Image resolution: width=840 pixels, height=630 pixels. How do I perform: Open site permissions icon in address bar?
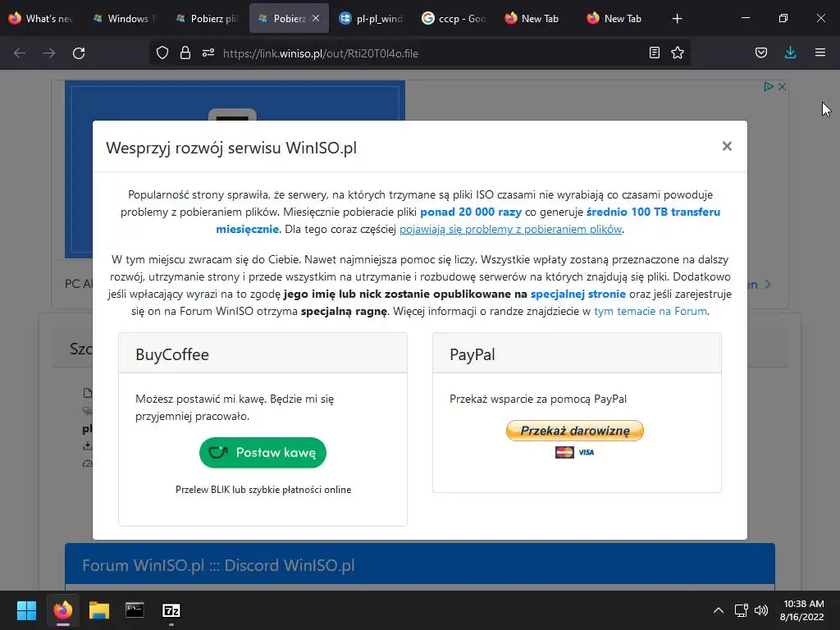pyautogui.click(x=208, y=53)
